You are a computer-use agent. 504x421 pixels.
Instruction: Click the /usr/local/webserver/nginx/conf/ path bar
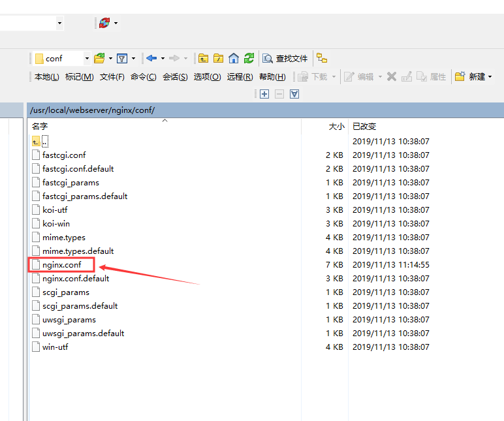point(265,110)
